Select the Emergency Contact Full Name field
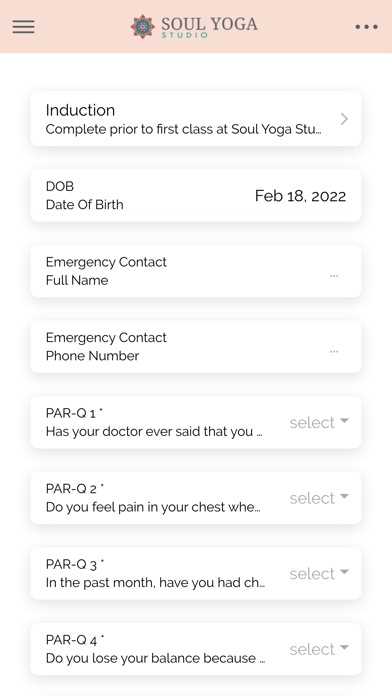392x696 pixels. 196,271
